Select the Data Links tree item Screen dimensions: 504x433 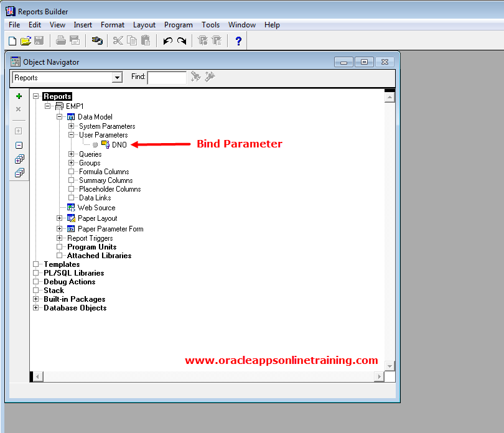(x=95, y=198)
